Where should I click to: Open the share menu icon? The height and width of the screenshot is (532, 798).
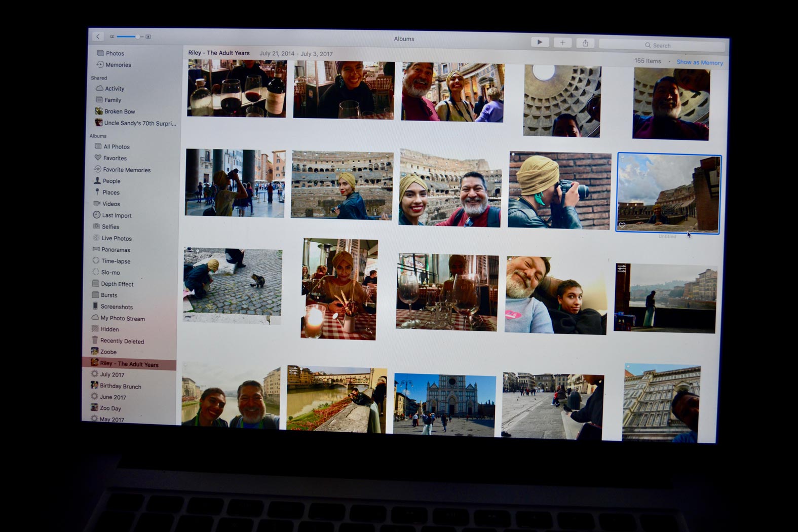point(585,44)
